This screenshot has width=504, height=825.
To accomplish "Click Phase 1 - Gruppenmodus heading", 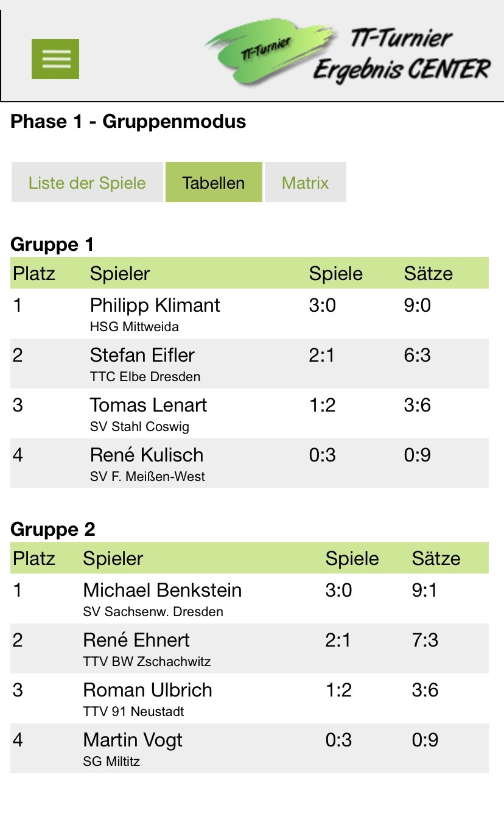I will 128,121.
